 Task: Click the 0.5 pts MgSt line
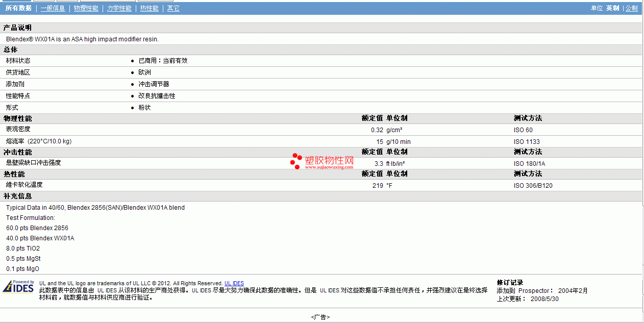tap(23, 259)
